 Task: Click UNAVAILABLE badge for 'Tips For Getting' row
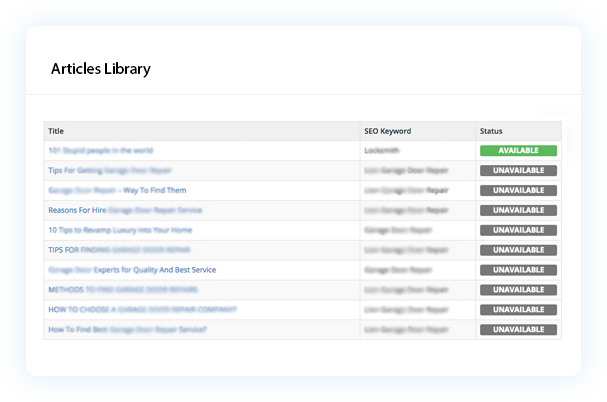pos(518,170)
